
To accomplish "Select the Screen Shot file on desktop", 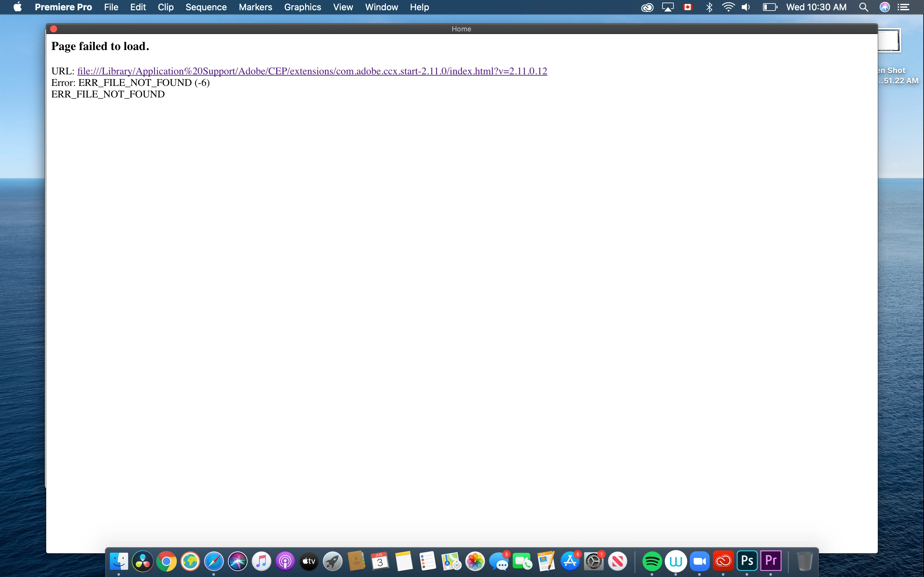I will [890, 40].
